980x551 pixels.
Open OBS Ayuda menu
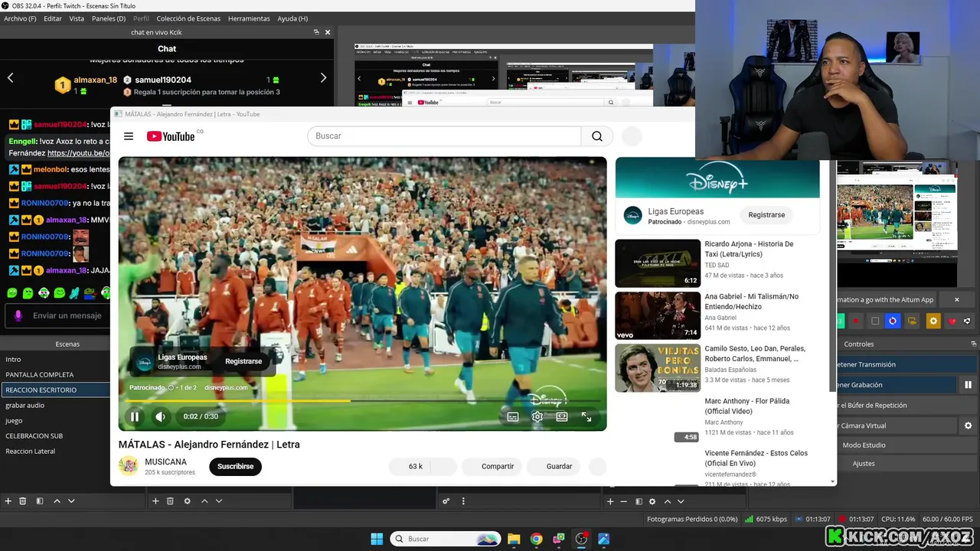pyautogui.click(x=292, y=18)
